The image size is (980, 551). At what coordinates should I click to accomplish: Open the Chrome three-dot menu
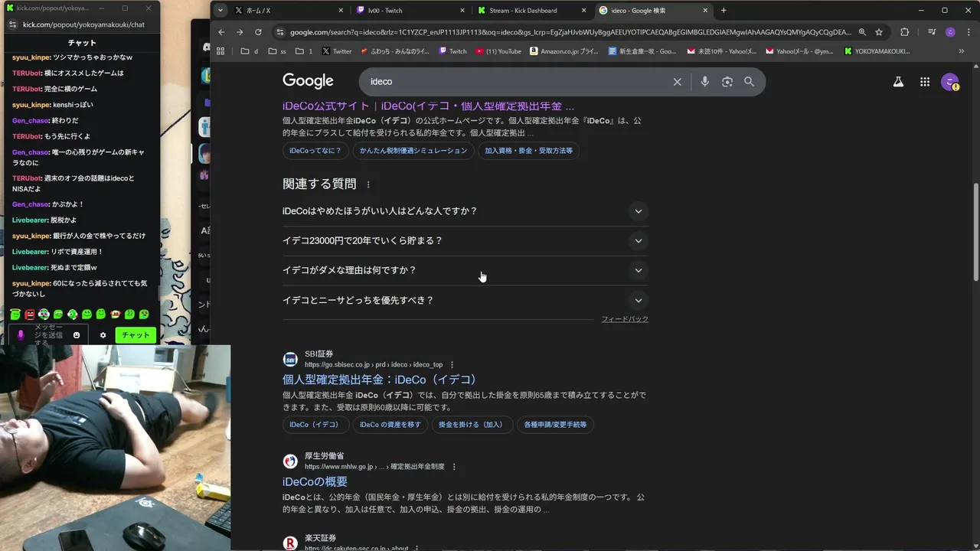(967, 32)
